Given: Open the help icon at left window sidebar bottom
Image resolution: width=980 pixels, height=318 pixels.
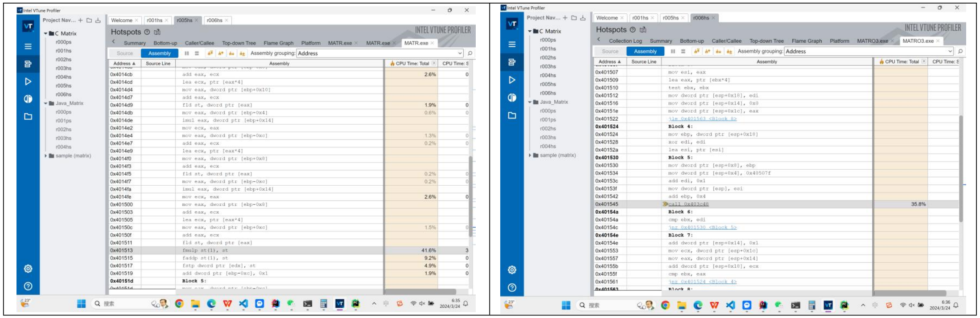Looking at the screenshot, I should (x=28, y=286).
